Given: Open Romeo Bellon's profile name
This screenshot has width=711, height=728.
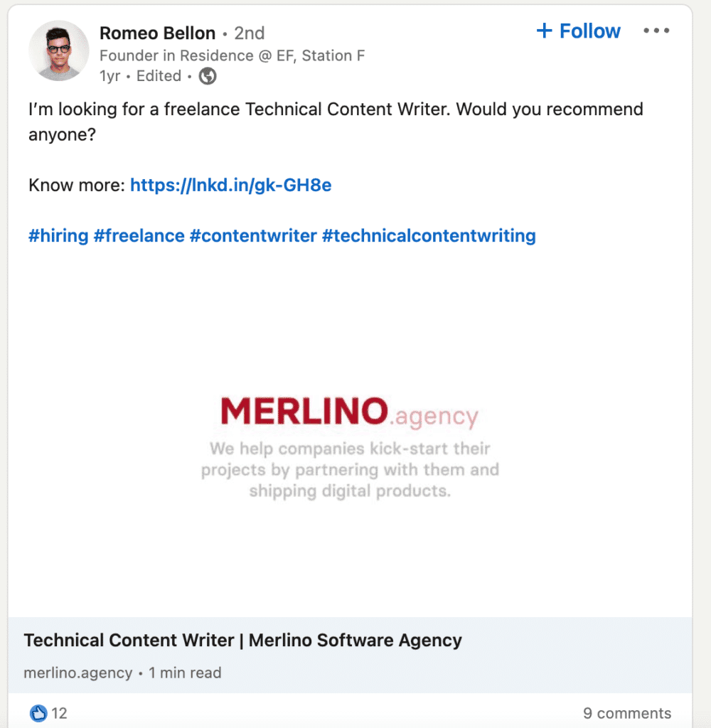Looking at the screenshot, I should pyautogui.click(x=158, y=33).
